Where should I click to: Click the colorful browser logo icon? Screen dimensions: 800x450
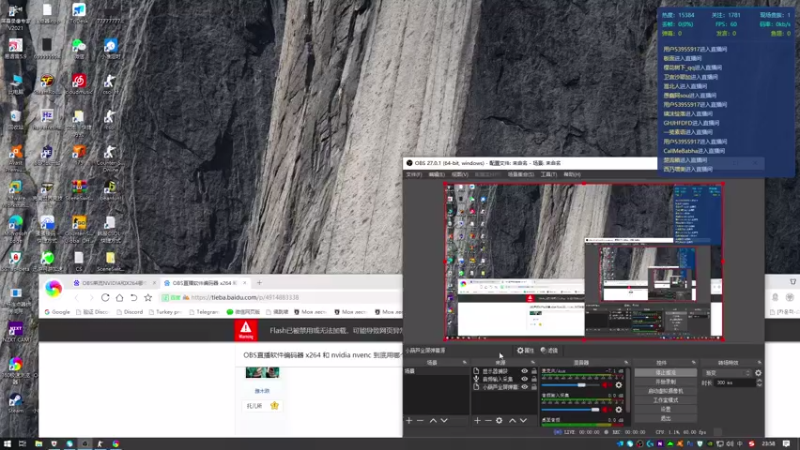tap(53, 288)
